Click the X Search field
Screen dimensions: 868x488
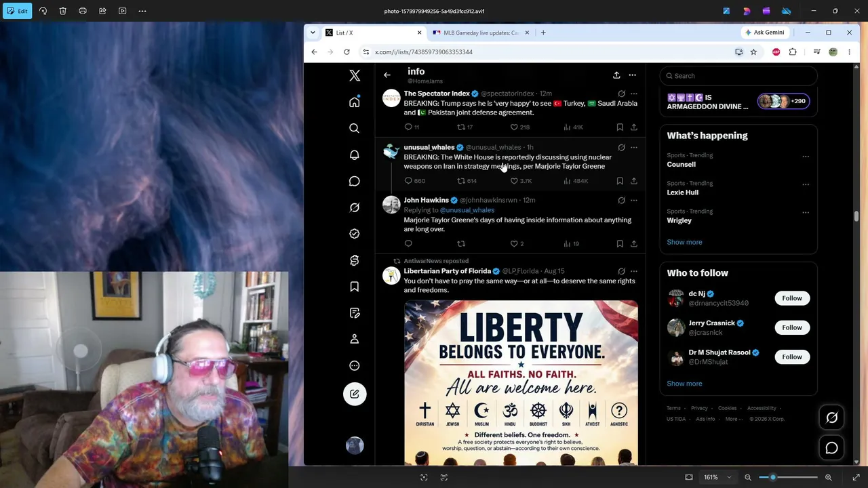tap(738, 76)
